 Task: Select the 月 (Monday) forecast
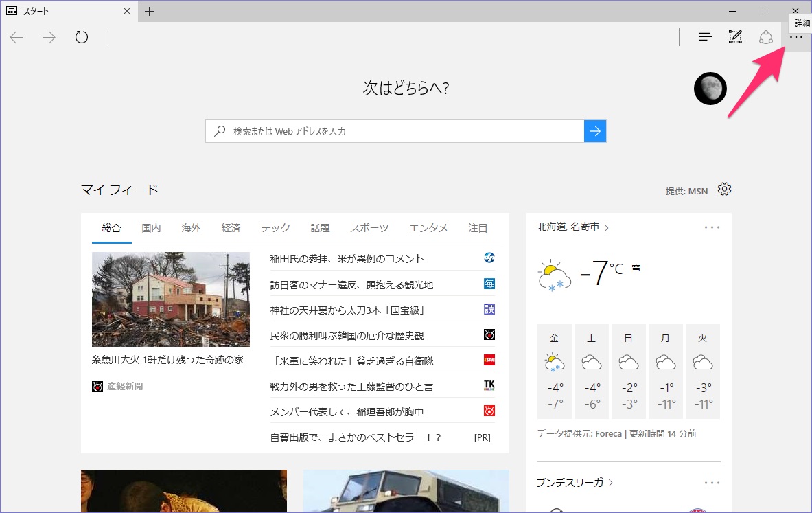point(665,371)
